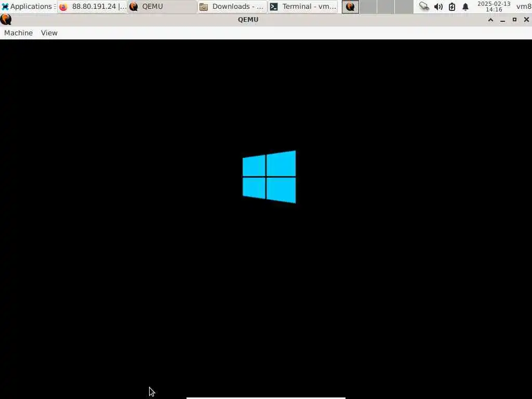Click the network connection tray icon

(x=424, y=6)
